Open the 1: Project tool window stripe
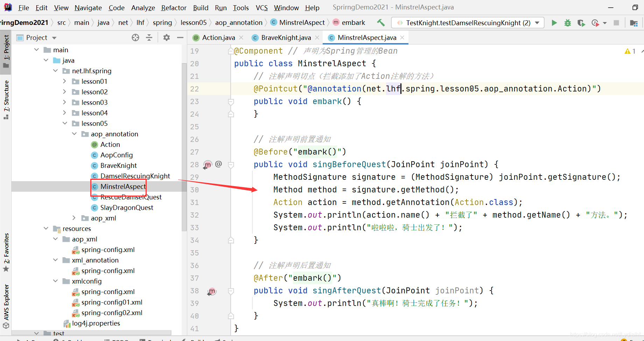This screenshot has height=341, width=644. click(6, 52)
